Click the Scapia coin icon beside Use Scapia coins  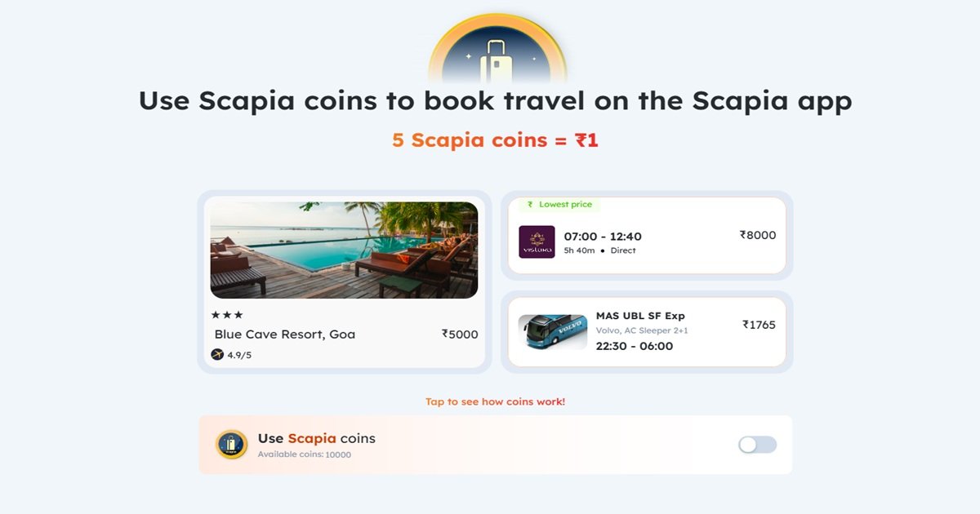tap(232, 445)
